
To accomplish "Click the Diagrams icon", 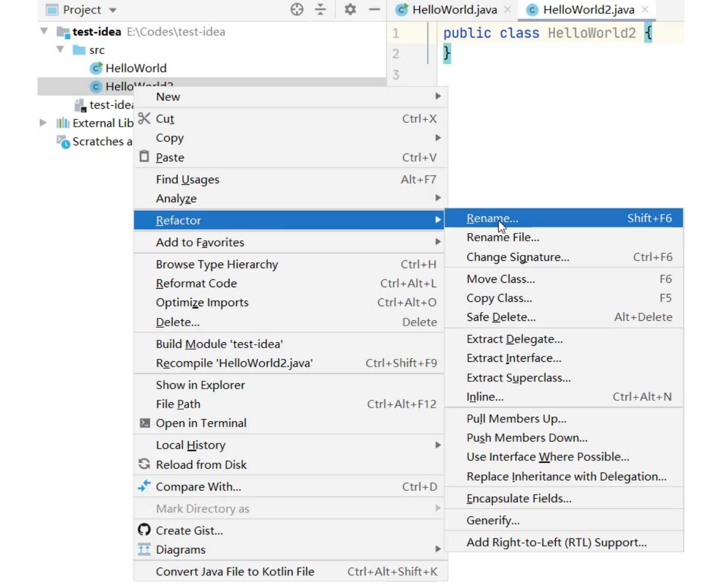I will (x=144, y=549).
